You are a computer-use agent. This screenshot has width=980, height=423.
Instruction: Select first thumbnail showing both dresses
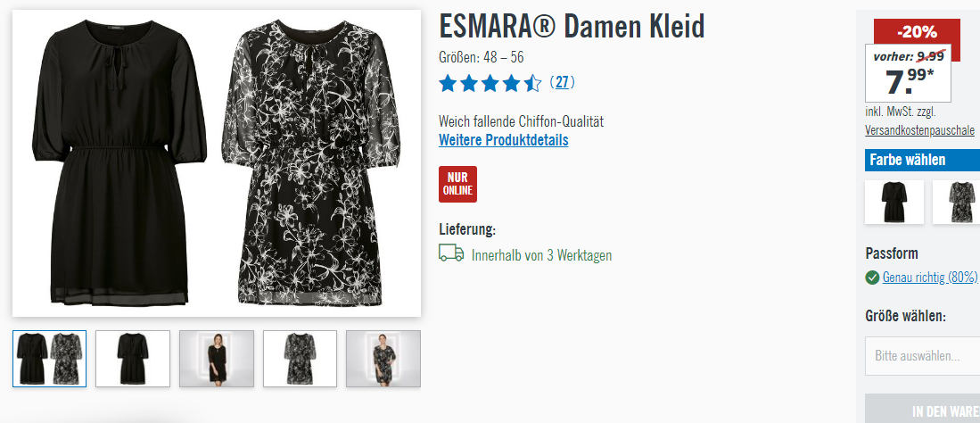(49, 359)
